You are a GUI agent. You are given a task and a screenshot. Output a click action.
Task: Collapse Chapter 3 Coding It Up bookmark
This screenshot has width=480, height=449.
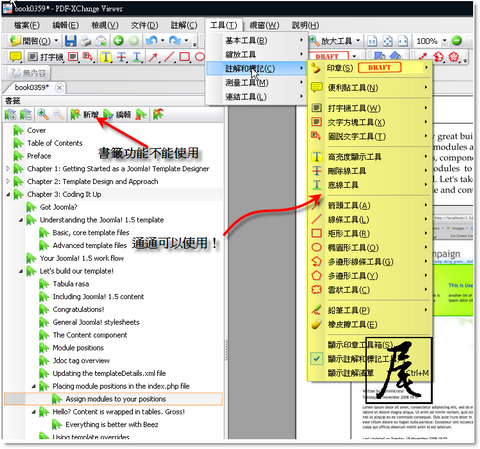pos(8,194)
